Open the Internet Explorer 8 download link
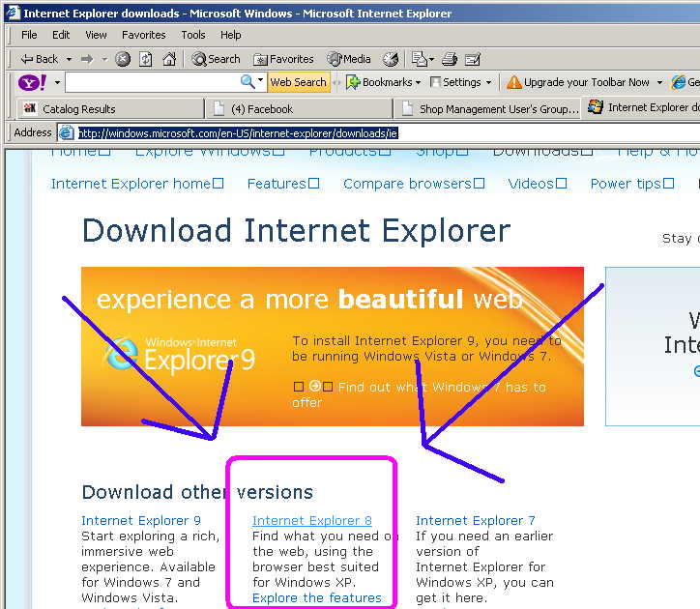700x609 pixels. tap(311, 521)
